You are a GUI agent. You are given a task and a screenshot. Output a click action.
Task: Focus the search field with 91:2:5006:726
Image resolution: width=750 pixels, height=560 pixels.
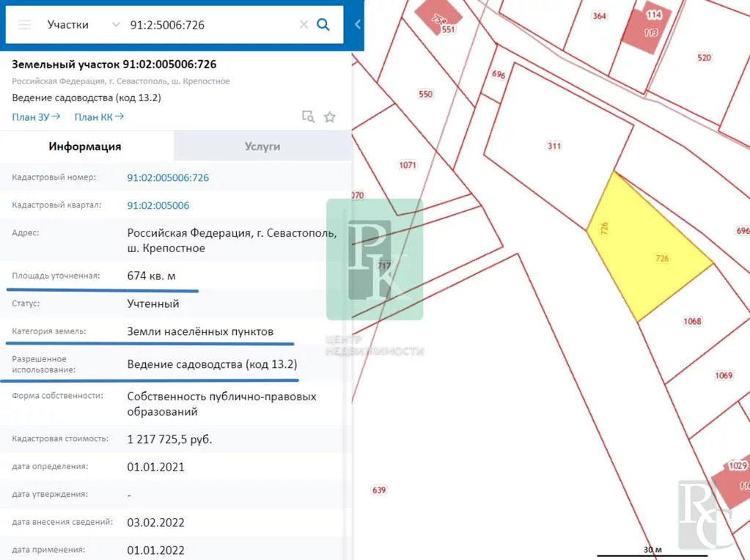pos(210,25)
